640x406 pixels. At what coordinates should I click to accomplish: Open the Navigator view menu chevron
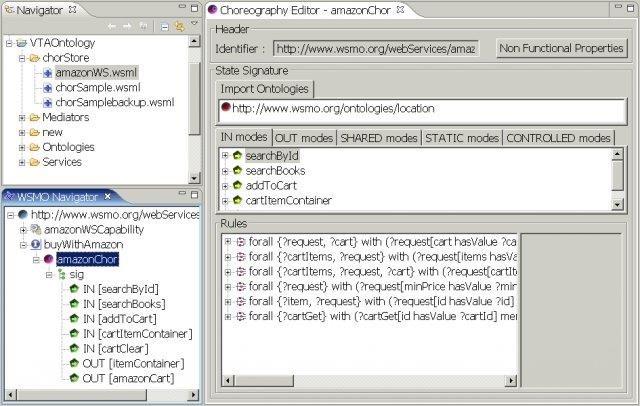click(x=194, y=24)
